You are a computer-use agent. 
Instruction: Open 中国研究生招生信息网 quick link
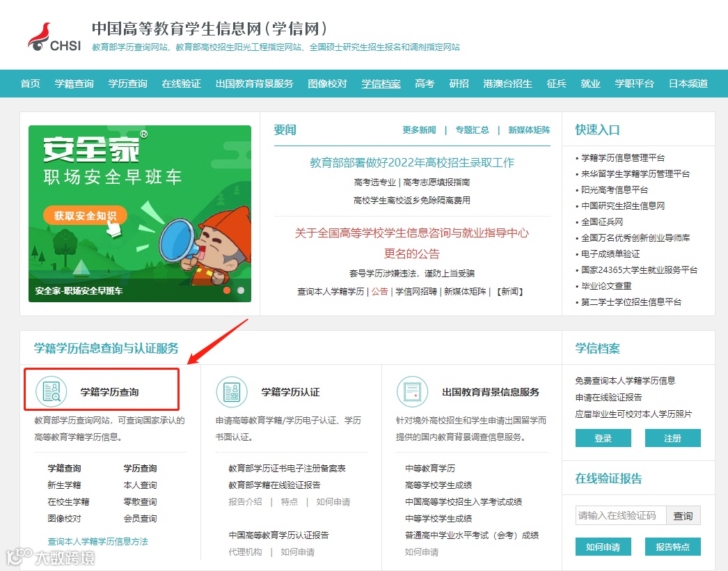(x=623, y=206)
